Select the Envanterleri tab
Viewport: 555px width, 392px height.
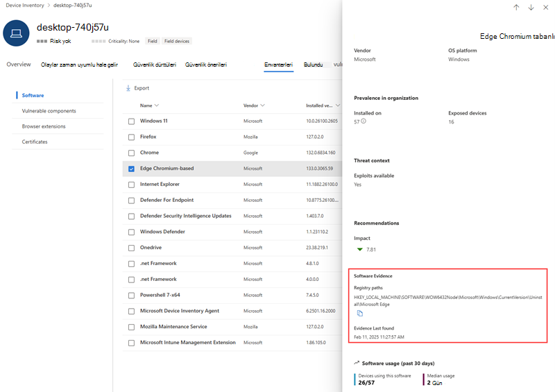click(x=279, y=65)
